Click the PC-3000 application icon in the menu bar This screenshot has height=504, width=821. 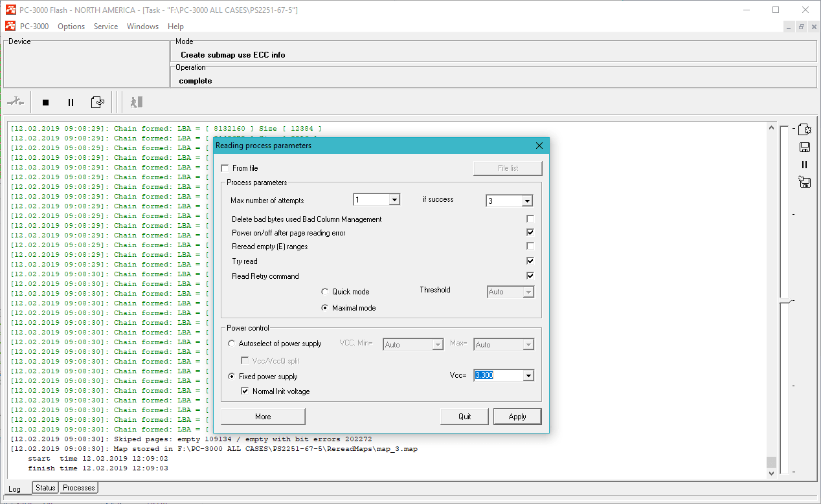[10, 27]
